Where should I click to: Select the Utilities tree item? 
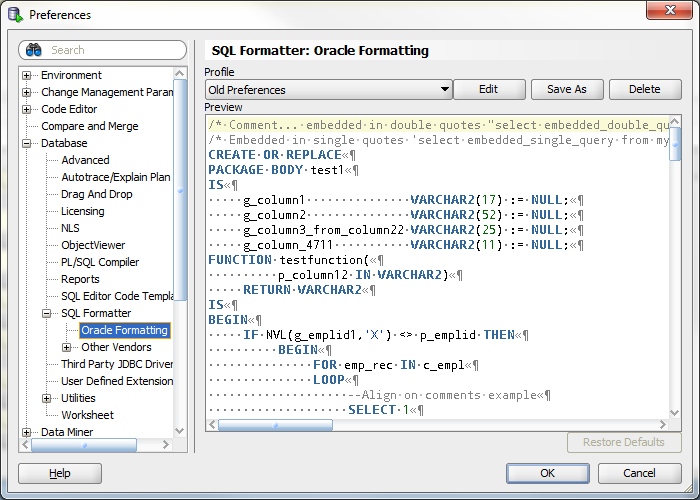(78, 398)
